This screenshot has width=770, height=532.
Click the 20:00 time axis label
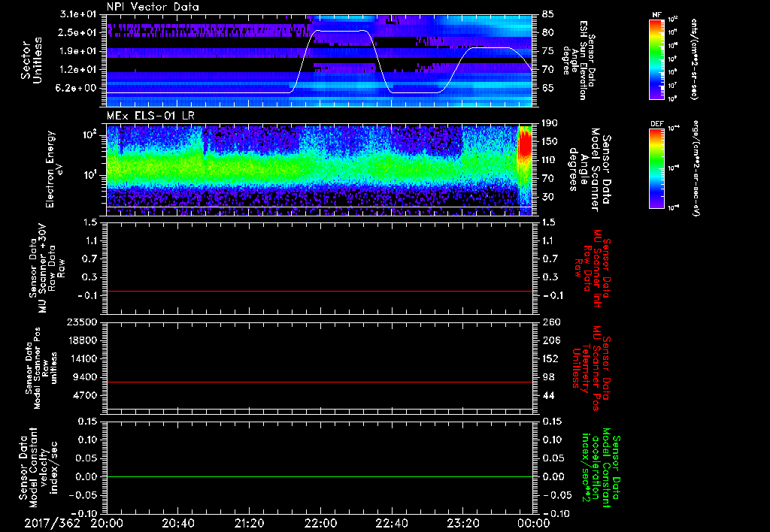107,522
